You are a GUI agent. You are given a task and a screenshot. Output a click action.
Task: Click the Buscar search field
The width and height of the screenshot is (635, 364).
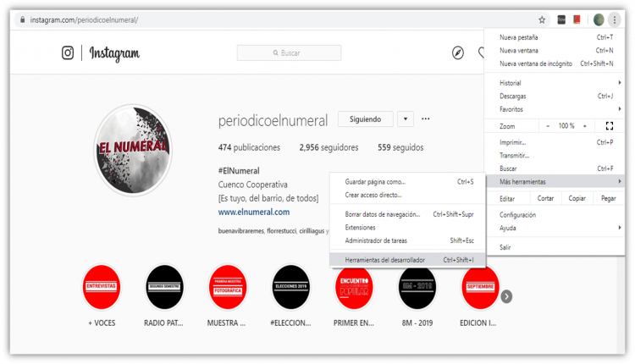coord(289,53)
